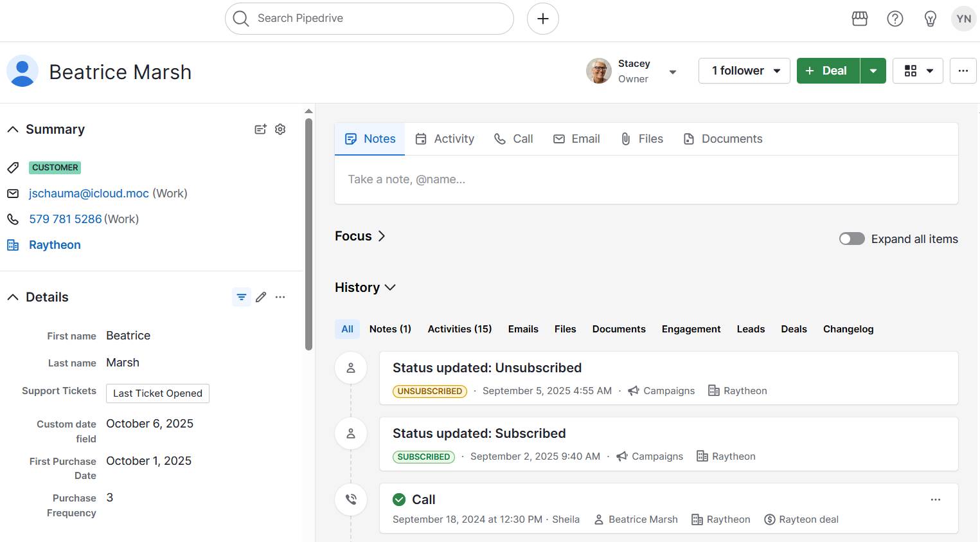Collapse the History section chevron
Viewport: 980px width, 542px height.
[390, 287]
